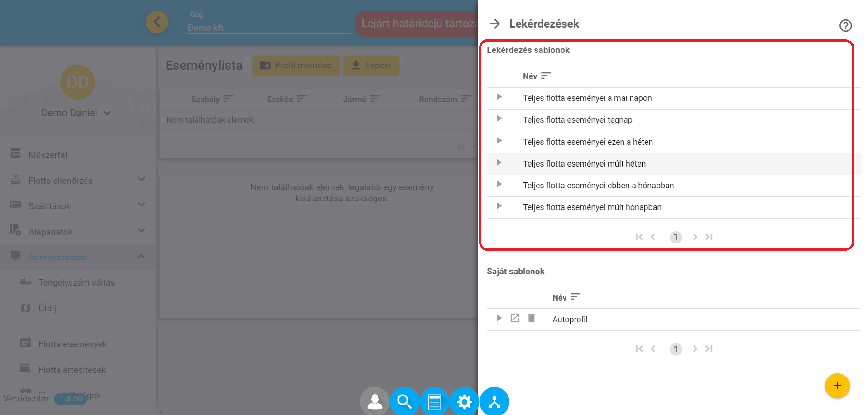The image size is (868, 415).
Task: Click the help question mark icon
Action: pyautogui.click(x=845, y=25)
